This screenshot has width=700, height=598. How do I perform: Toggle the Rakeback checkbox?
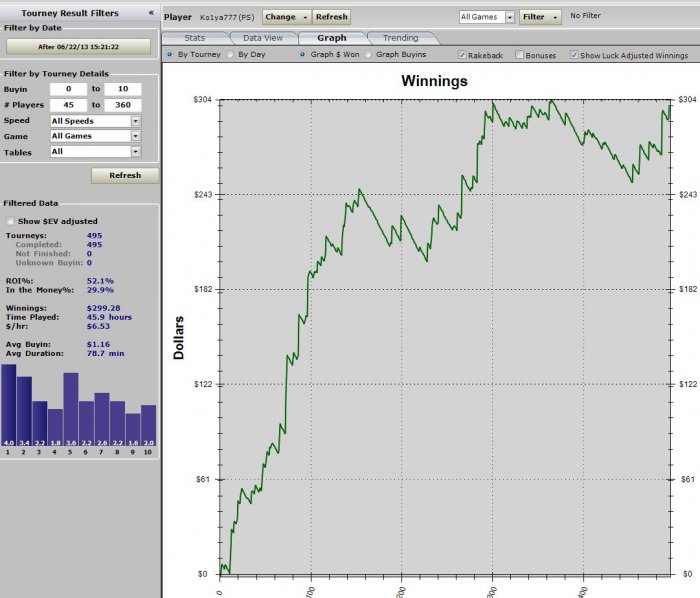(462, 55)
